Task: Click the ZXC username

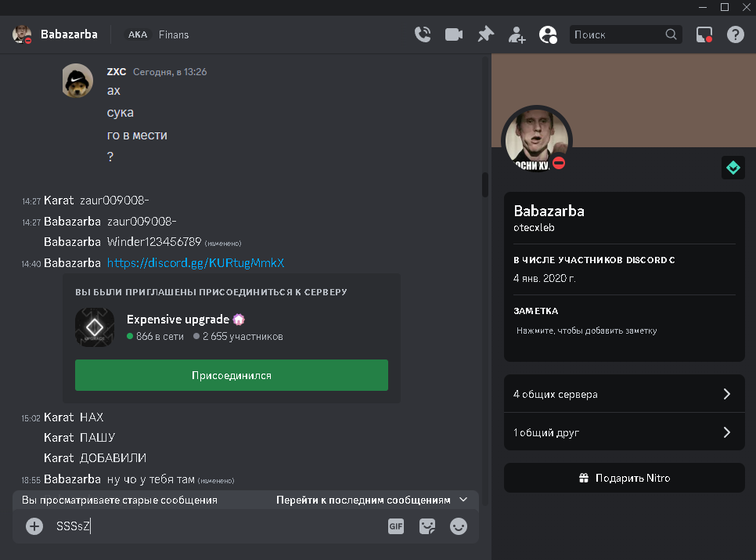Action: pos(116,72)
